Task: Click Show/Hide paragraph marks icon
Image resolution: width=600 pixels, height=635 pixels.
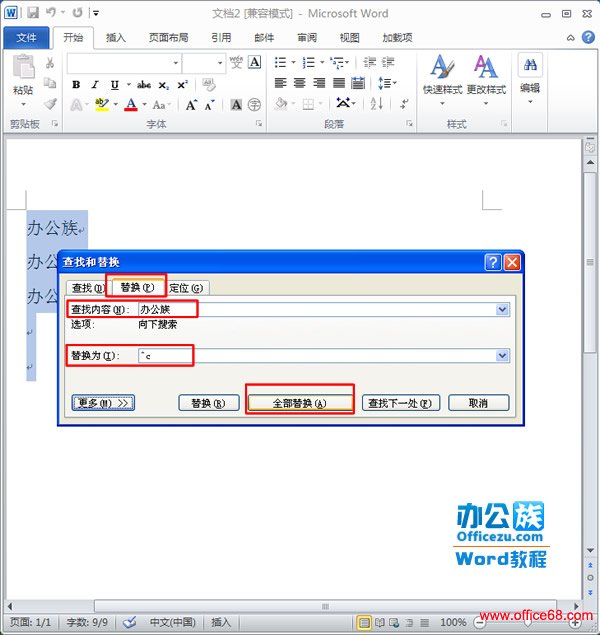Action: (404, 104)
